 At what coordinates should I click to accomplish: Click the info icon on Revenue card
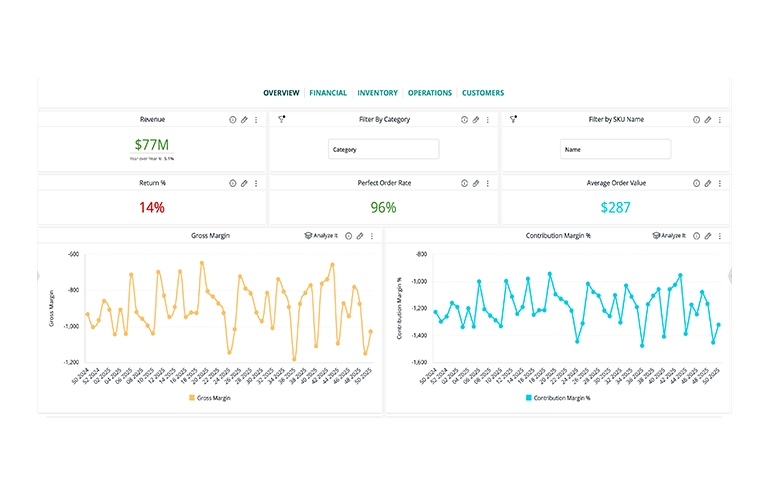coord(233,119)
